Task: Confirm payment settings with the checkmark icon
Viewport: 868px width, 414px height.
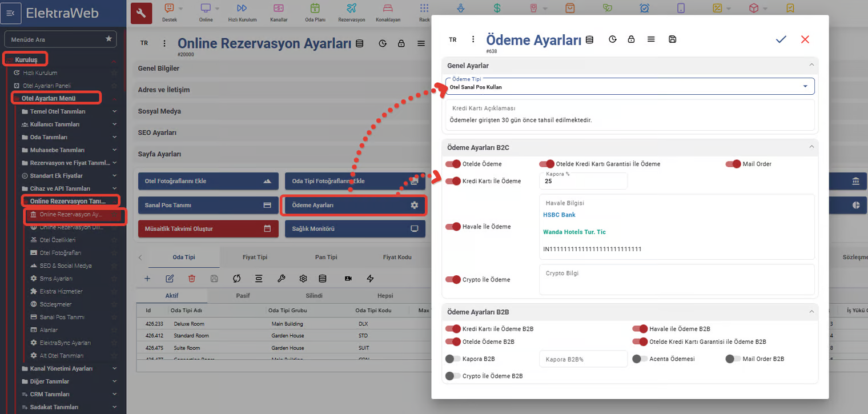Action: coord(781,39)
